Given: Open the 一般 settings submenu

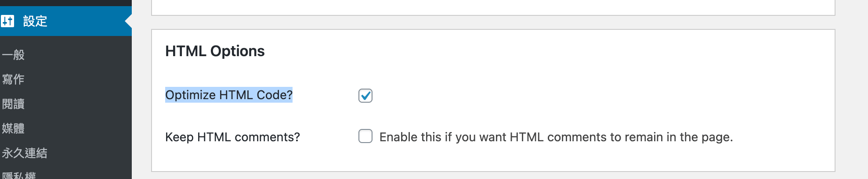Looking at the screenshot, I should coord(13,55).
